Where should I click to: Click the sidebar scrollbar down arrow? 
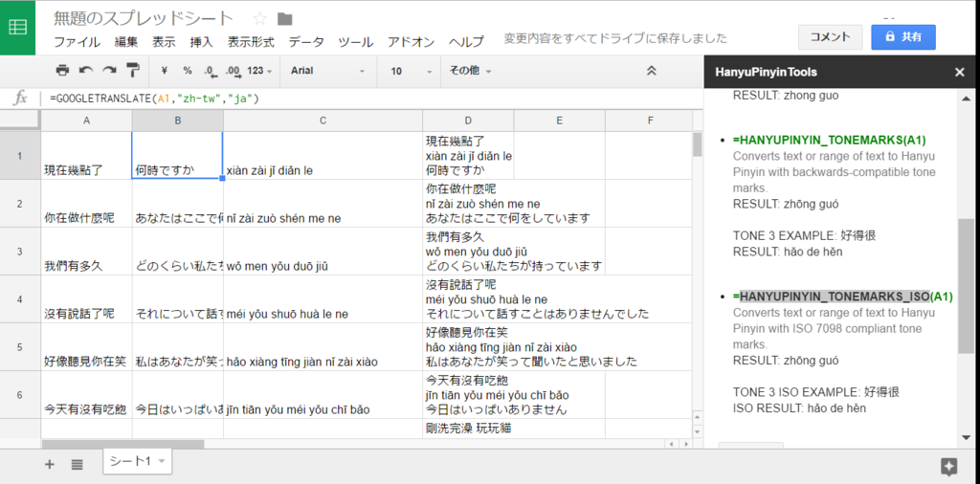(966, 436)
